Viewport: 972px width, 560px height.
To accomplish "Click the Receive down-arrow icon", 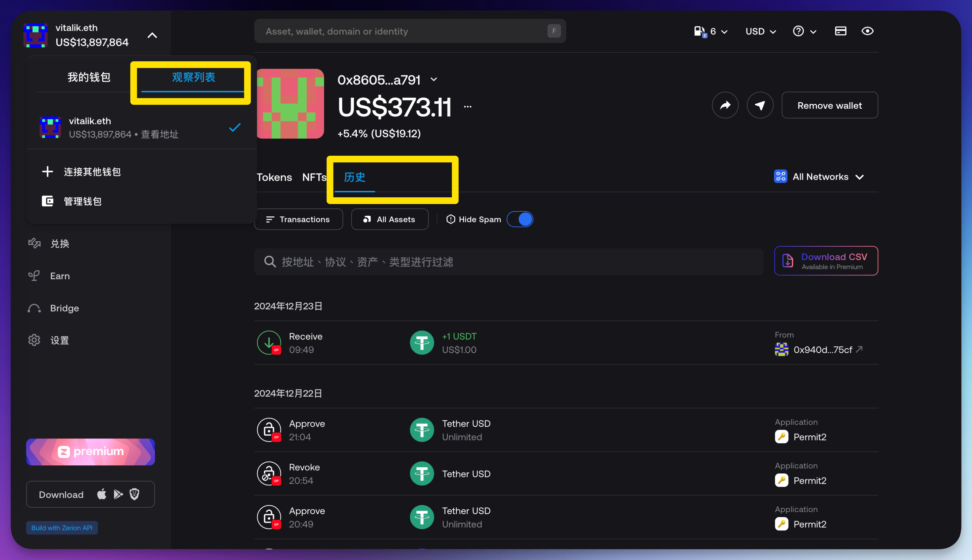I will pyautogui.click(x=269, y=342).
